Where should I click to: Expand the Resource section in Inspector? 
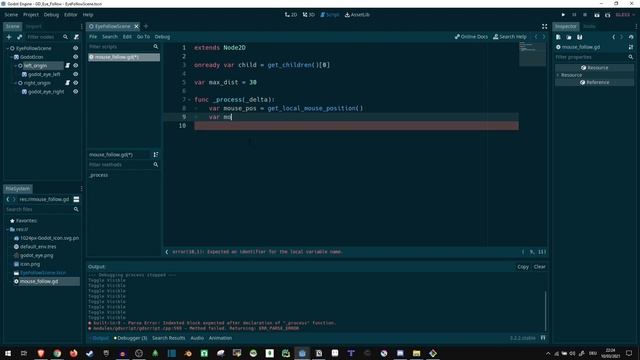[x=558, y=75]
